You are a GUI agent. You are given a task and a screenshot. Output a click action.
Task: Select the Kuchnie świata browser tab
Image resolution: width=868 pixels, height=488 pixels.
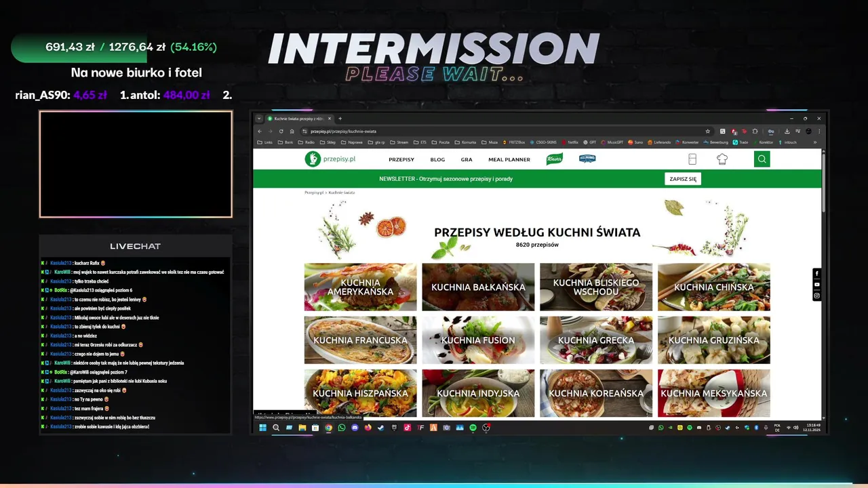299,119
